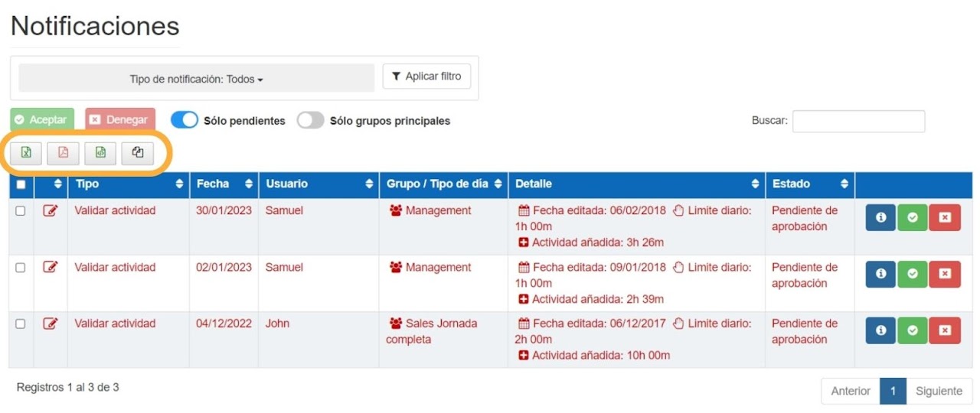Export the table as CSV file
Image resolution: width=980 pixels, height=413 pixels.
point(100,153)
